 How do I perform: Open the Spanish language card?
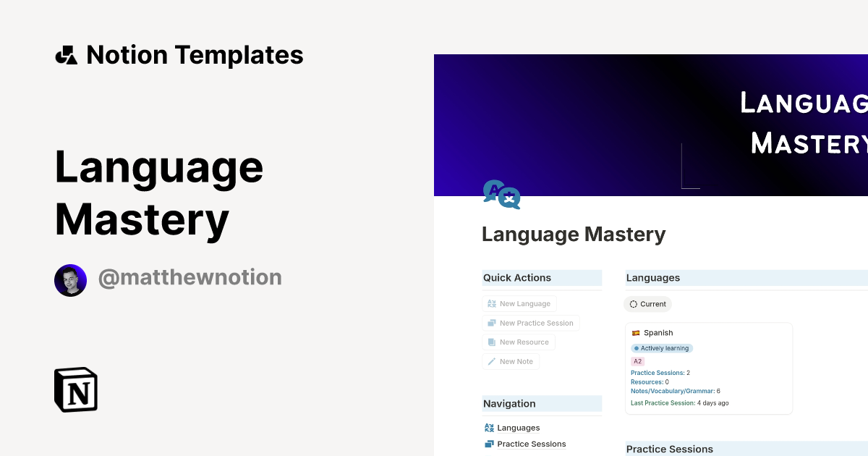pos(708,368)
